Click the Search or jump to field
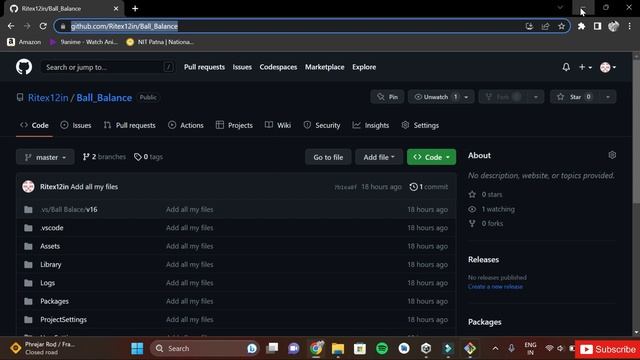The height and width of the screenshot is (360, 640). click(x=108, y=67)
